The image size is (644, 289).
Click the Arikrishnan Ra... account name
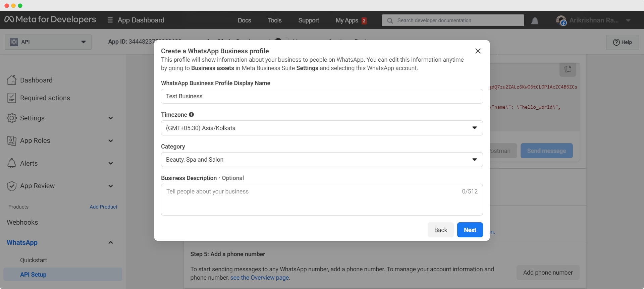click(x=594, y=20)
